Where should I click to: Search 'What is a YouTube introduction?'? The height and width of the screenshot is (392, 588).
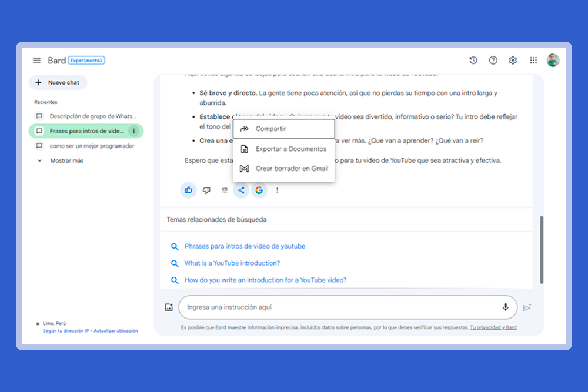pyautogui.click(x=232, y=263)
